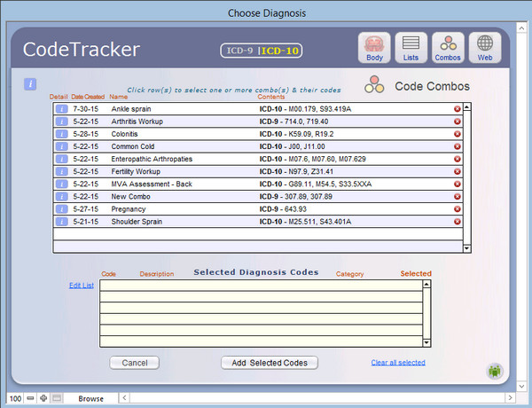
Task: Open the Body diagram view
Action: [x=374, y=48]
